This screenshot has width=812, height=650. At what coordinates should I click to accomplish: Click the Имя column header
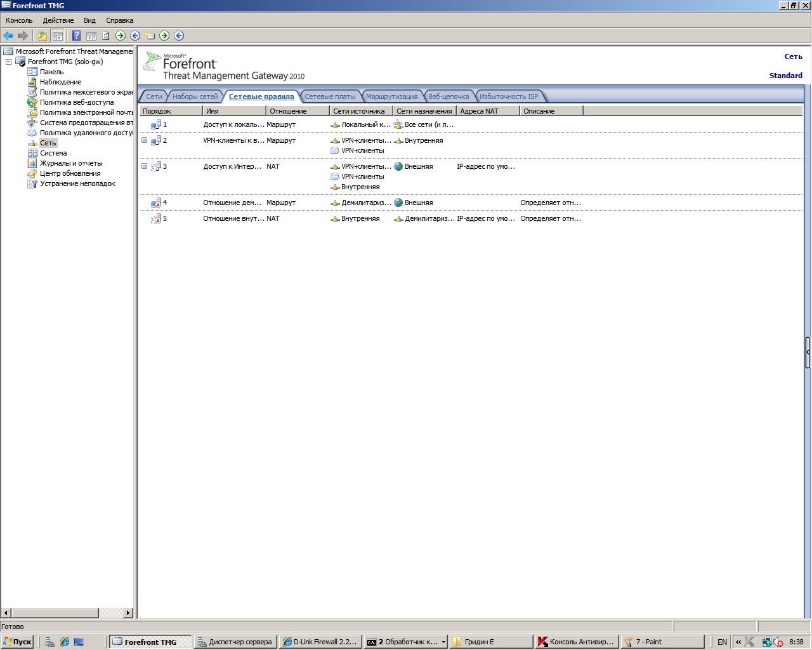tap(233, 111)
